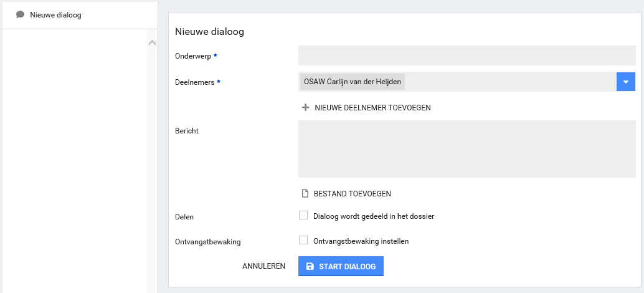The height and width of the screenshot is (293, 644).
Task: Click the document icon beside Bestand toevoegen
Action: coord(305,193)
